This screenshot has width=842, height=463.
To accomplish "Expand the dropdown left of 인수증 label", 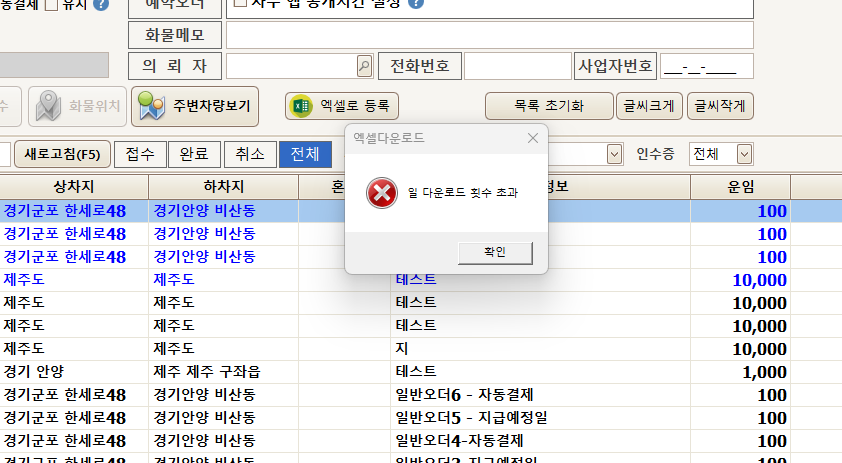I will pyautogui.click(x=615, y=154).
